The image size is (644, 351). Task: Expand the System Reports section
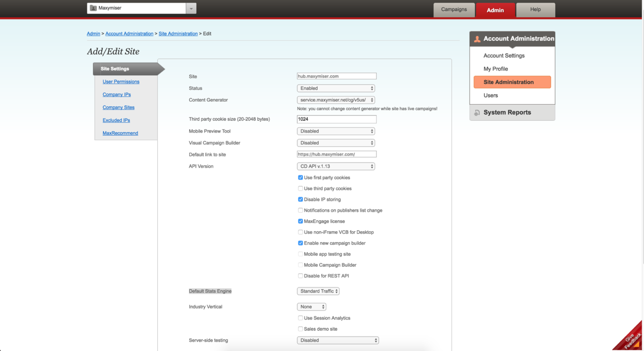(512, 113)
